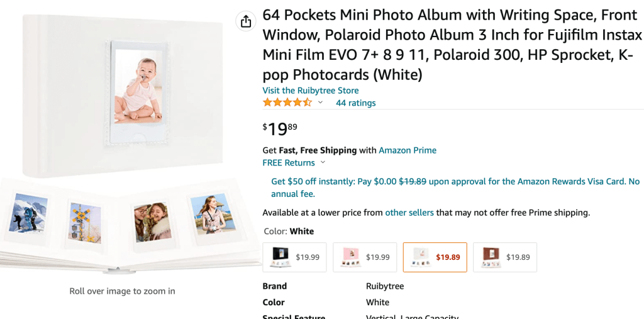The width and height of the screenshot is (644, 319).
Task: Open the 44 ratings link
Action: tap(355, 103)
